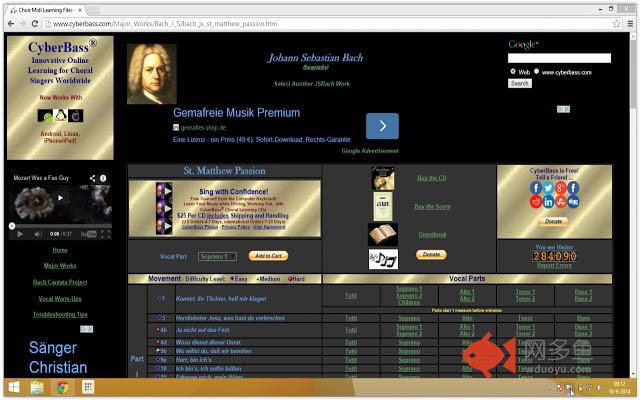Seek along the video progress bar

point(60,226)
